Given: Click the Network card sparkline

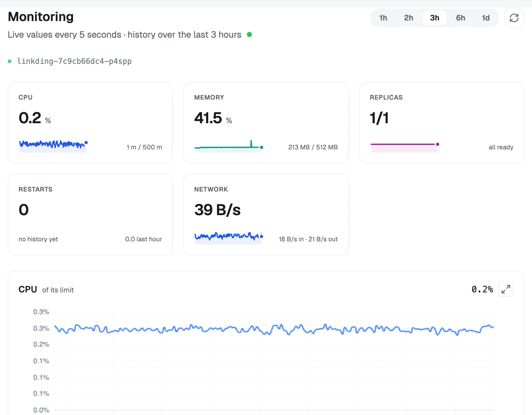Looking at the screenshot, I should point(229,238).
